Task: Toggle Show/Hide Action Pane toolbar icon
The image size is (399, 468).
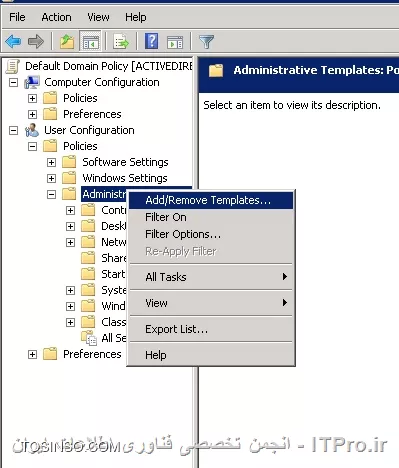Action: [x=175, y=42]
